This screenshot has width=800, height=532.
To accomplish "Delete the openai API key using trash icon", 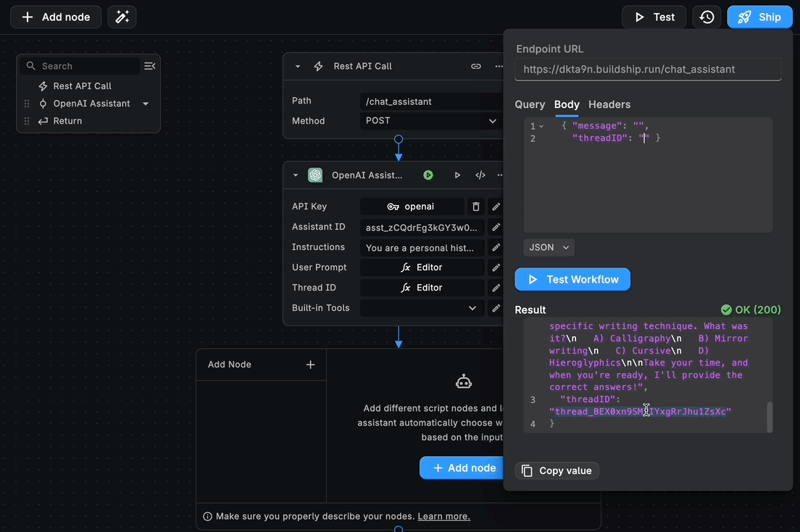I will (x=476, y=206).
